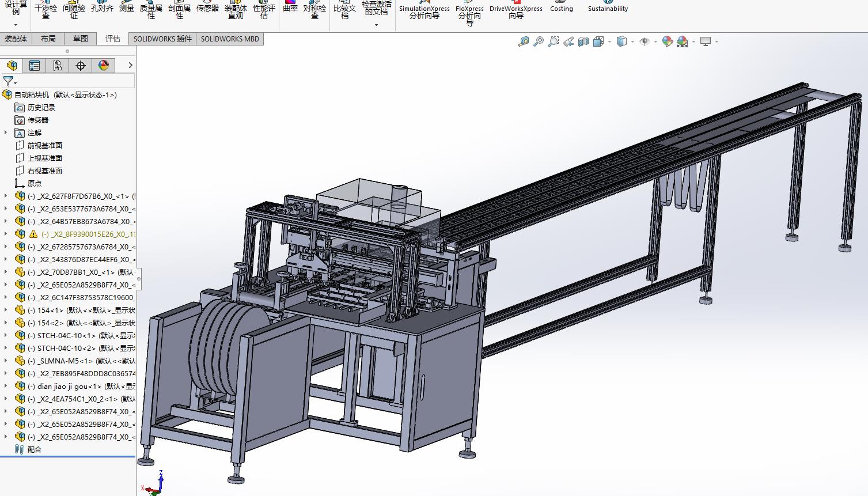Open the ConfigurationManager tab icon
Image resolution: width=868 pixels, height=496 pixels.
tap(58, 66)
